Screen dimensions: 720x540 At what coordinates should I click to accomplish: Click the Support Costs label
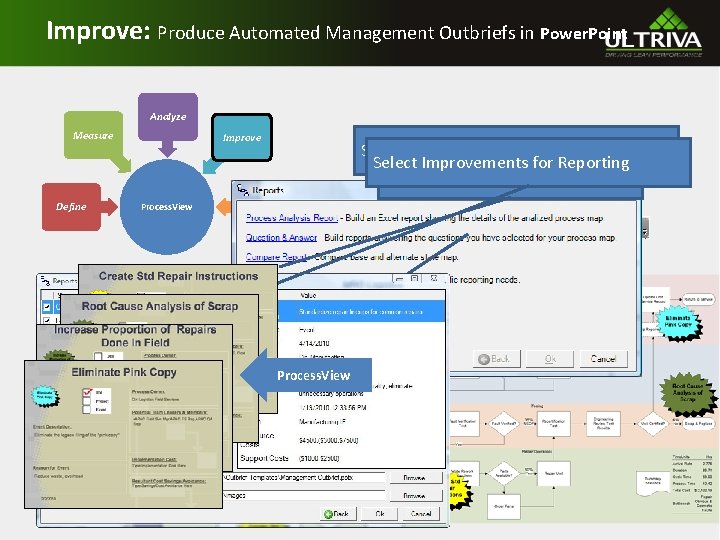264,458
